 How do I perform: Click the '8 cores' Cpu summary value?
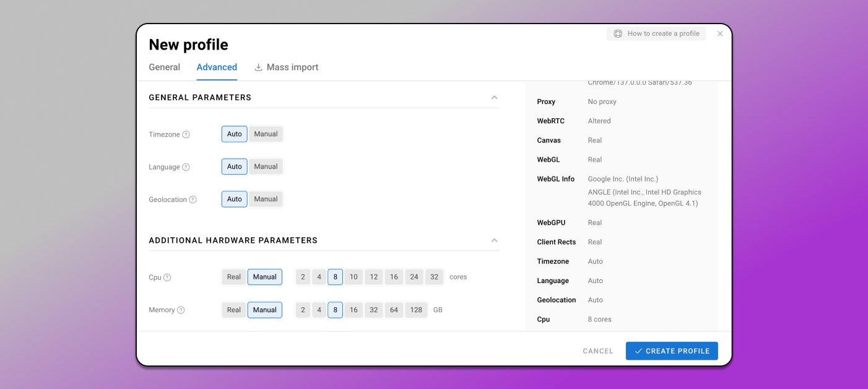599,320
